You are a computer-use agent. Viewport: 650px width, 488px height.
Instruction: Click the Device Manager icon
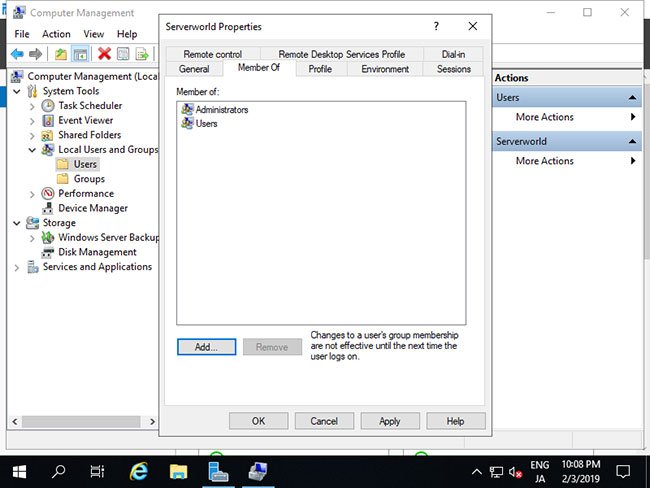point(48,208)
